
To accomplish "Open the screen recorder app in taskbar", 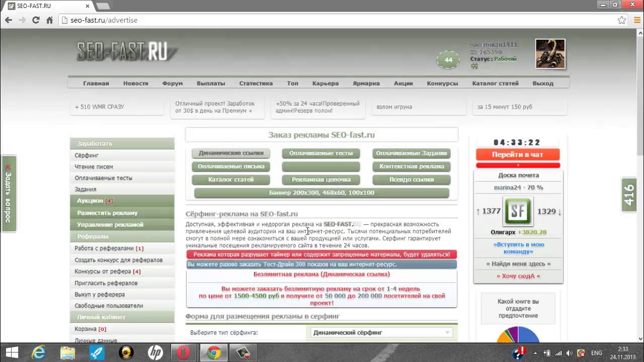I will pyautogui.click(x=243, y=352).
